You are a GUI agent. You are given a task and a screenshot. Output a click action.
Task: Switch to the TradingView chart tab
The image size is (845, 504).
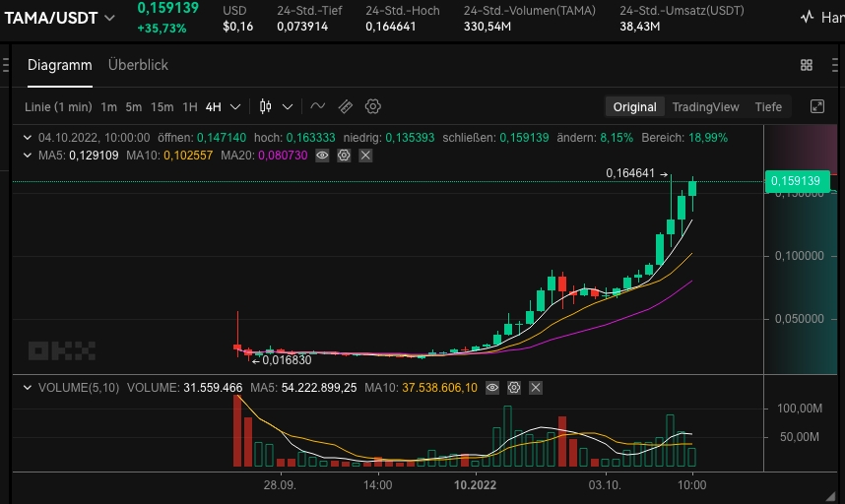tap(705, 106)
